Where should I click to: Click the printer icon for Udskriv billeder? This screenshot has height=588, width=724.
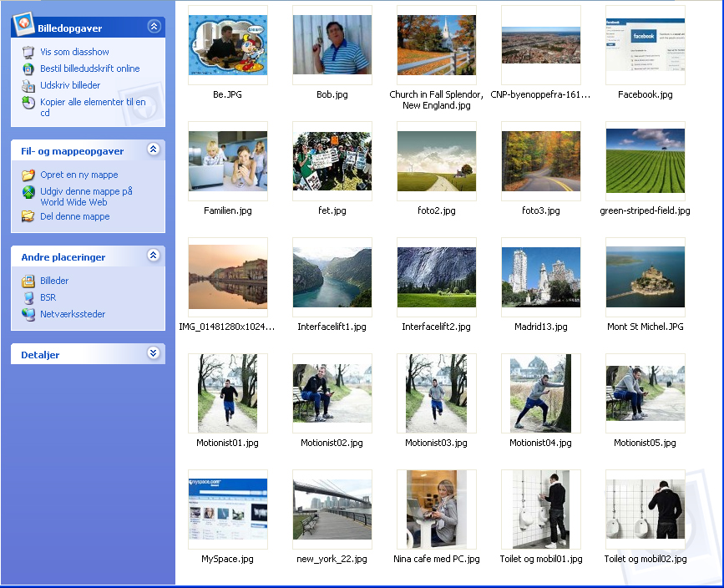[28, 85]
